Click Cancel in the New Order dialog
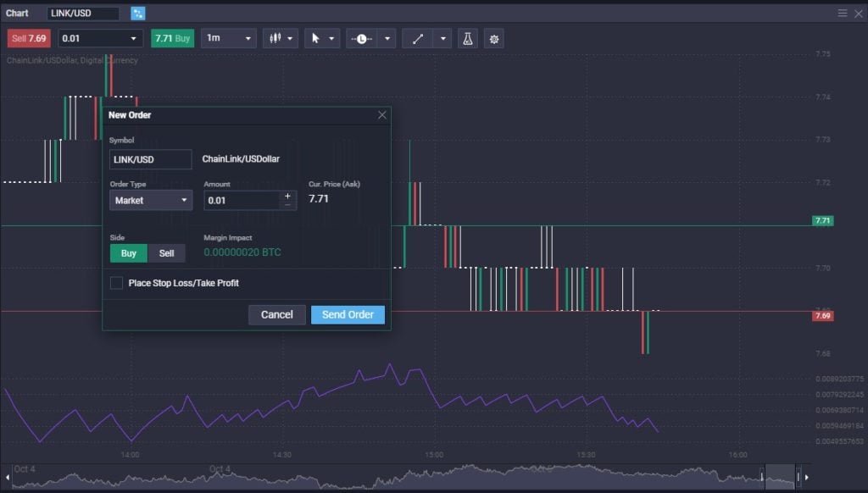The height and width of the screenshot is (493, 868). click(x=276, y=314)
